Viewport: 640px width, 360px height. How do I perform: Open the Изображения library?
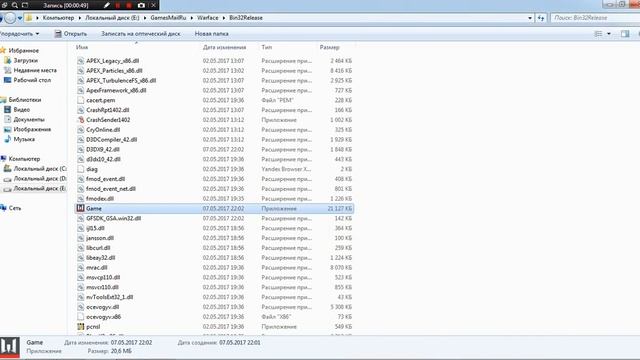[x=32, y=129]
